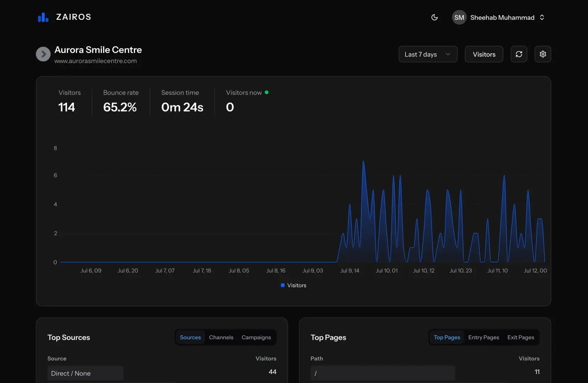This screenshot has height=383, width=588.
Task: Click the blue Visitors legend swatch
Action: pyautogui.click(x=282, y=285)
